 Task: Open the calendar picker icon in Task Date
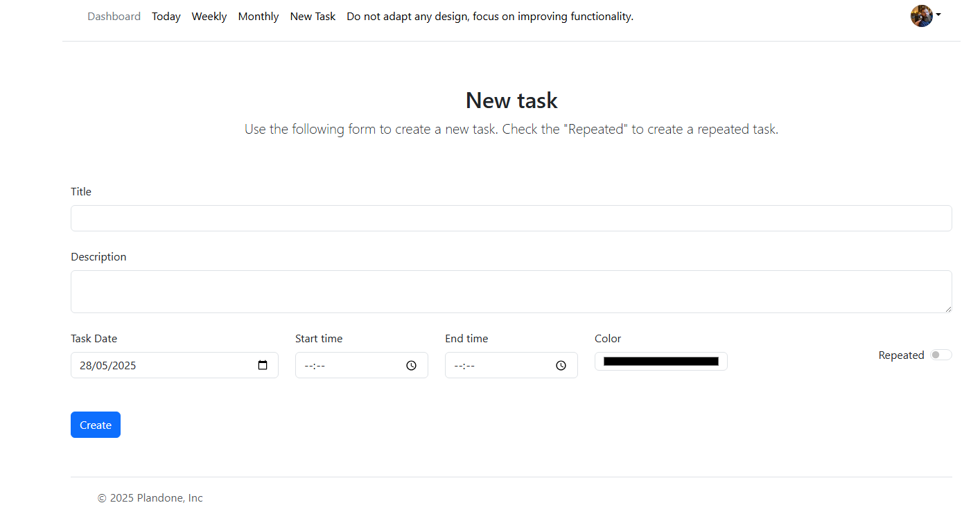(263, 365)
